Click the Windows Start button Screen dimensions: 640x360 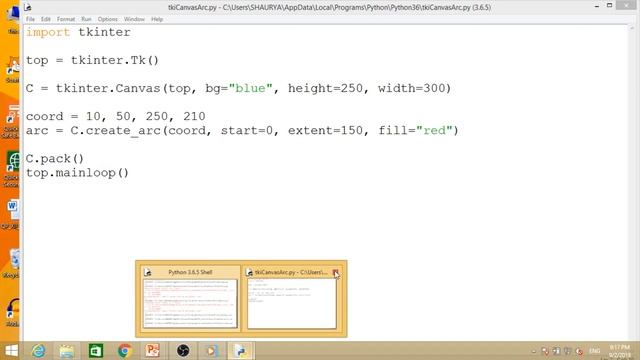11,351
